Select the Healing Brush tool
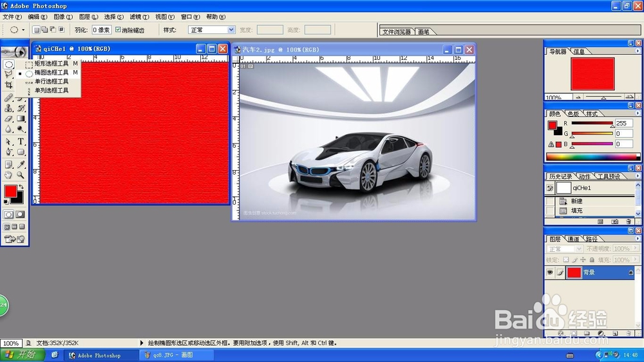644x362 pixels. [8, 98]
